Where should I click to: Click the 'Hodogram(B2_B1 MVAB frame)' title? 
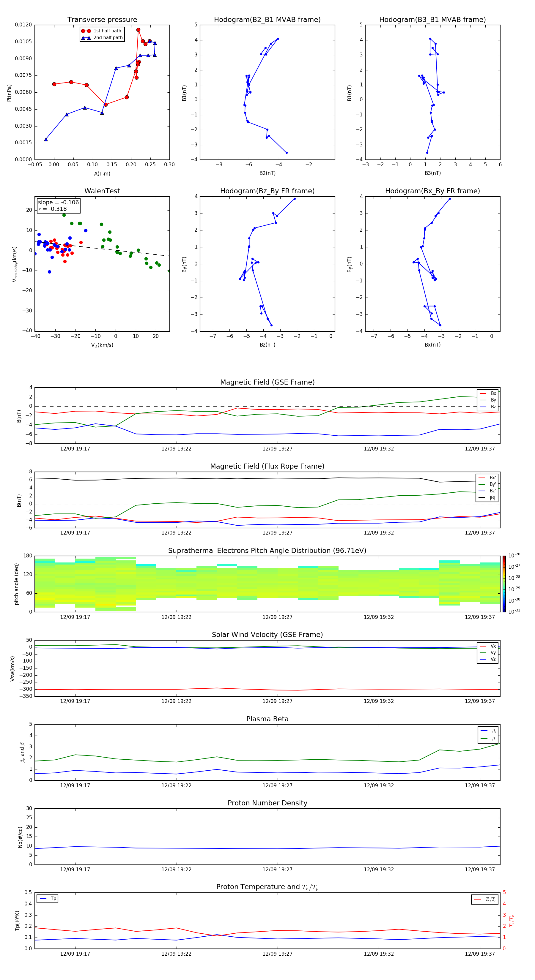point(267,20)
